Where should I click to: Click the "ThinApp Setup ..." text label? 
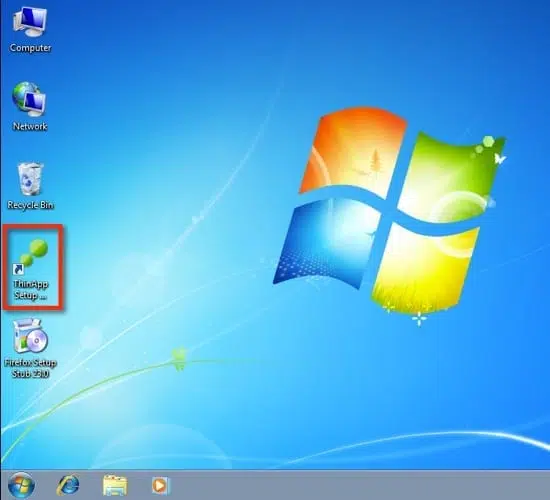[31, 290]
